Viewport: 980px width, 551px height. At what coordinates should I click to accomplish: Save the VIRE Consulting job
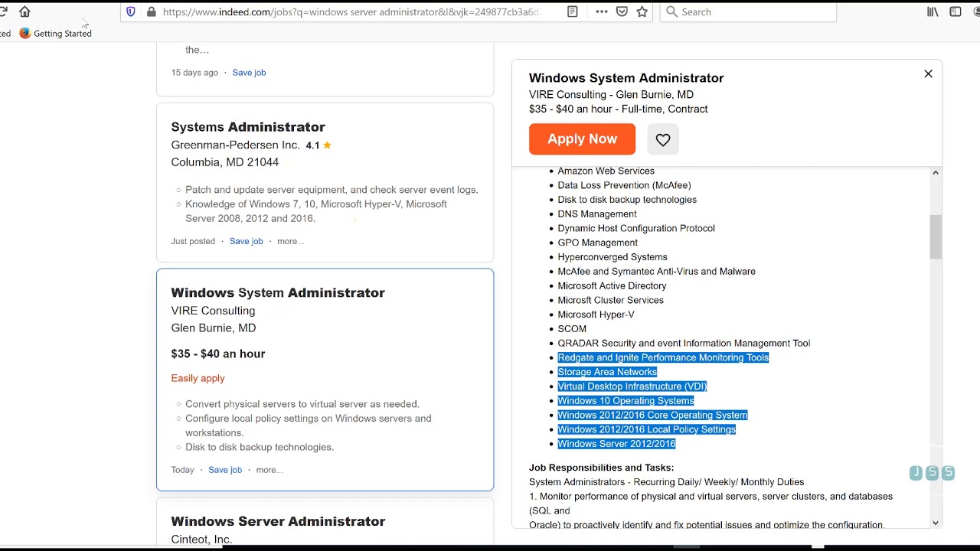(225, 470)
